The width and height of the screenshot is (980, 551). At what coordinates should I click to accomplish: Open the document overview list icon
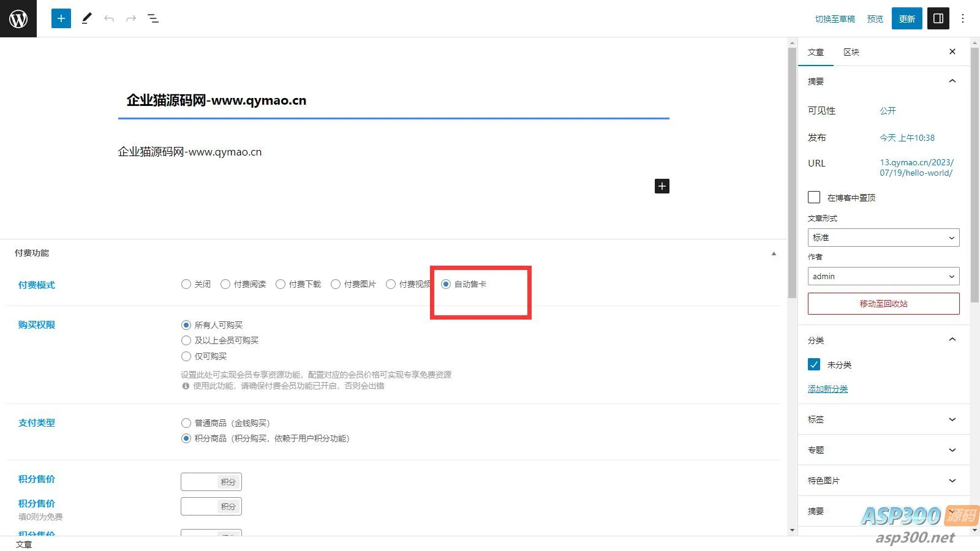[x=153, y=19]
